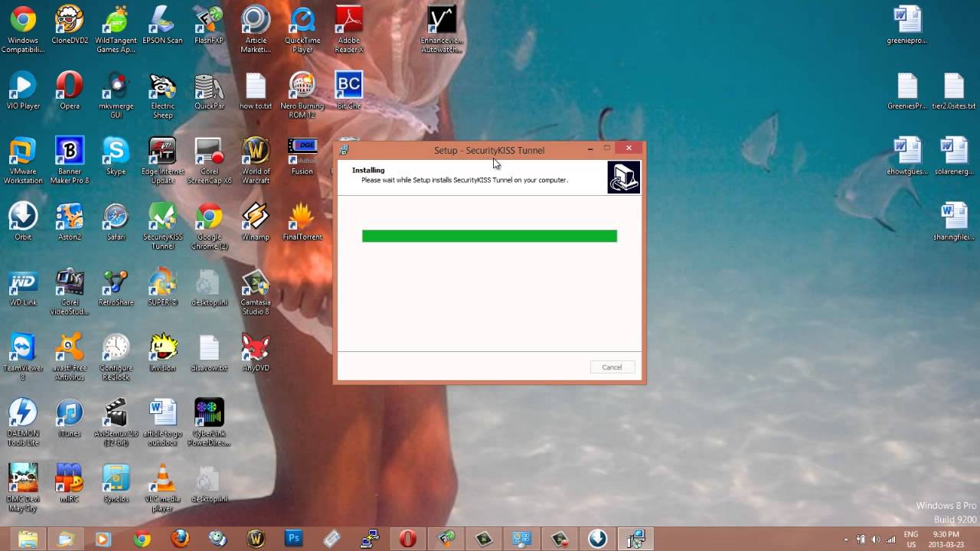Viewport: 980px width, 551px height.
Task: Show hidden system tray icons
Action: [x=846, y=540]
